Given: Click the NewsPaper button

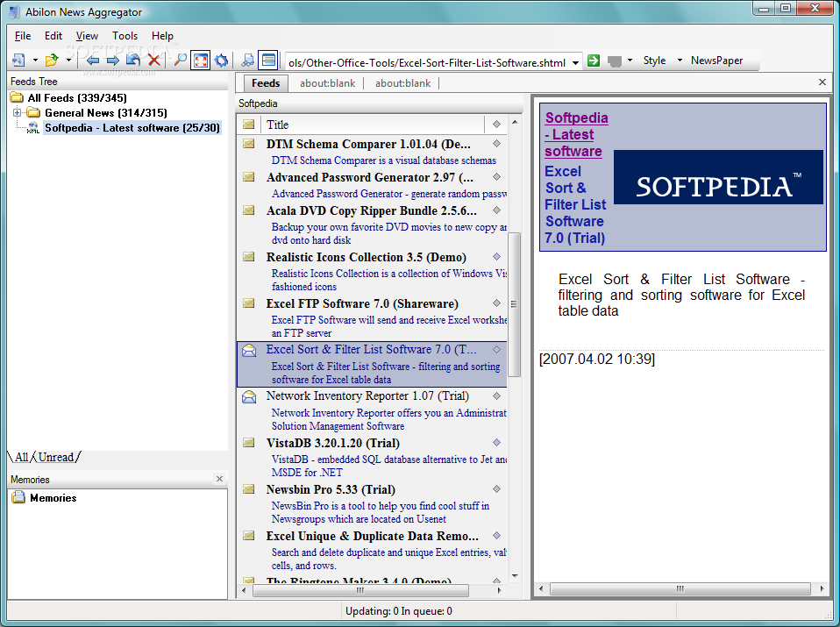Looking at the screenshot, I should click(716, 61).
